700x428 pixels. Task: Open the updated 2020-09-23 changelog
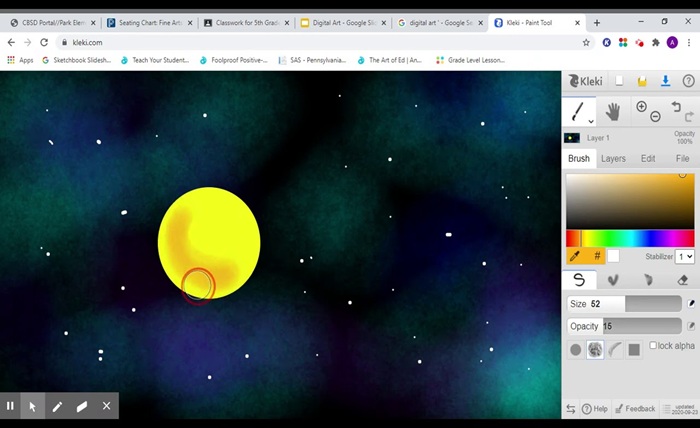coord(680,409)
